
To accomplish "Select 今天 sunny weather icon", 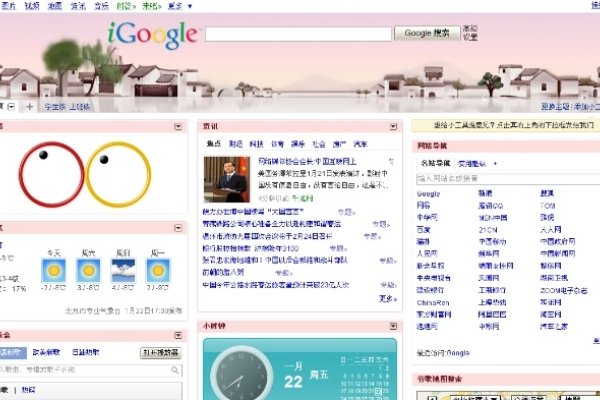I will [x=54, y=270].
